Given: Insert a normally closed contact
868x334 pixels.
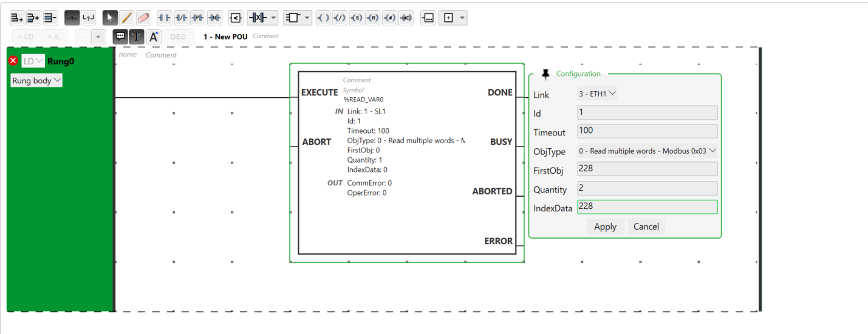Looking at the screenshot, I should (181, 18).
